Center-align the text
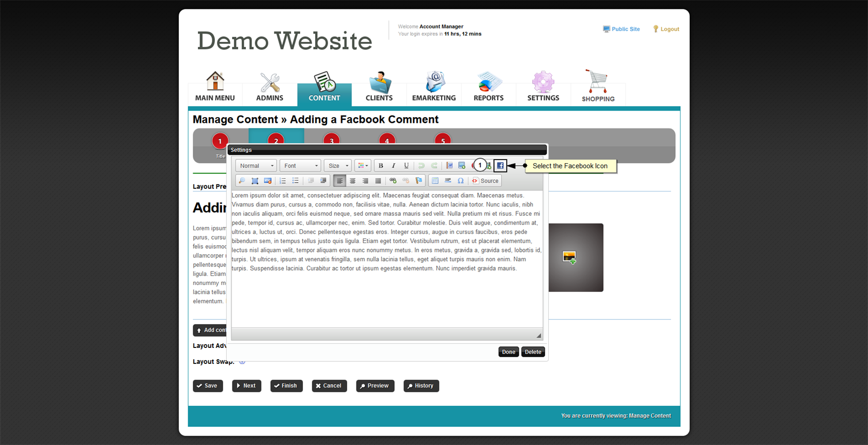The width and height of the screenshot is (868, 445). coord(352,181)
